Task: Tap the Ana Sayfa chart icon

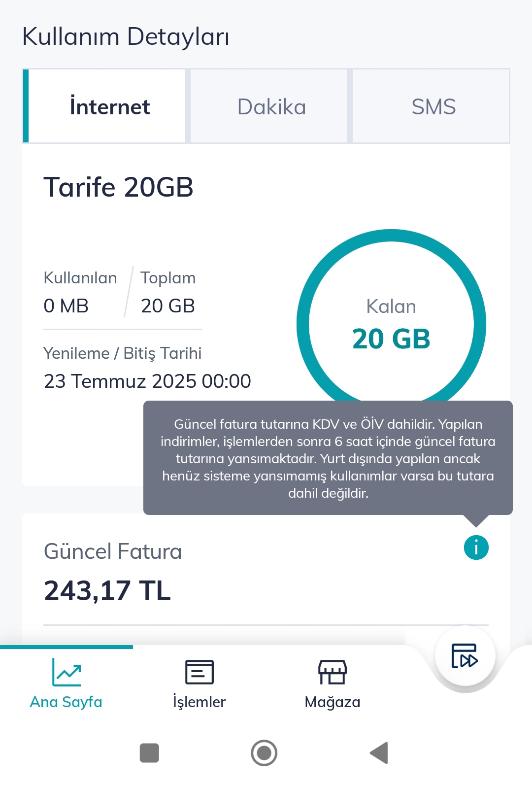Action: tap(66, 672)
